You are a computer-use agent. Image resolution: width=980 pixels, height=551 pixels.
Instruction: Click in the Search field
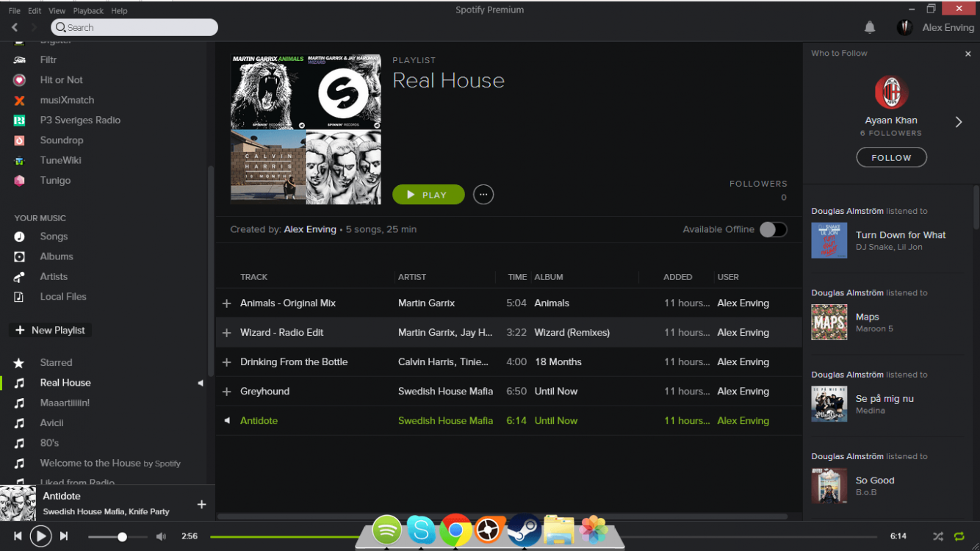[x=134, y=27]
